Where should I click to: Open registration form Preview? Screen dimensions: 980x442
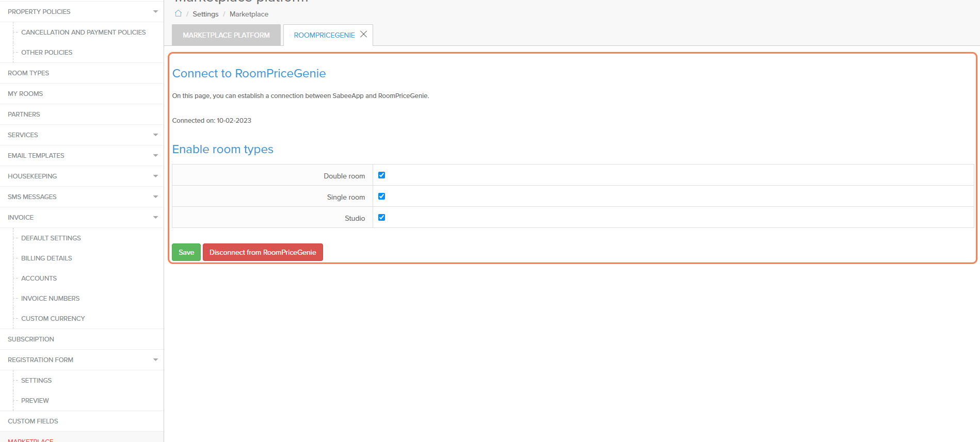coord(35,400)
